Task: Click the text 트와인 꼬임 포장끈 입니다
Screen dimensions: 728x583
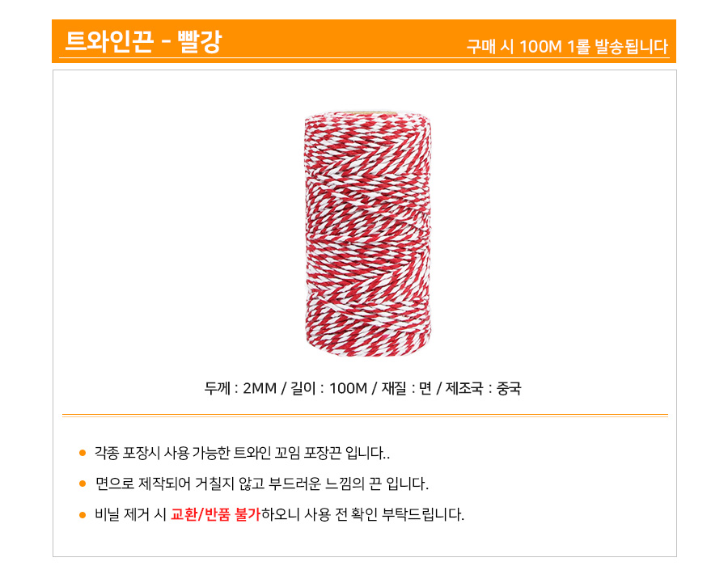Action: (x=311, y=453)
